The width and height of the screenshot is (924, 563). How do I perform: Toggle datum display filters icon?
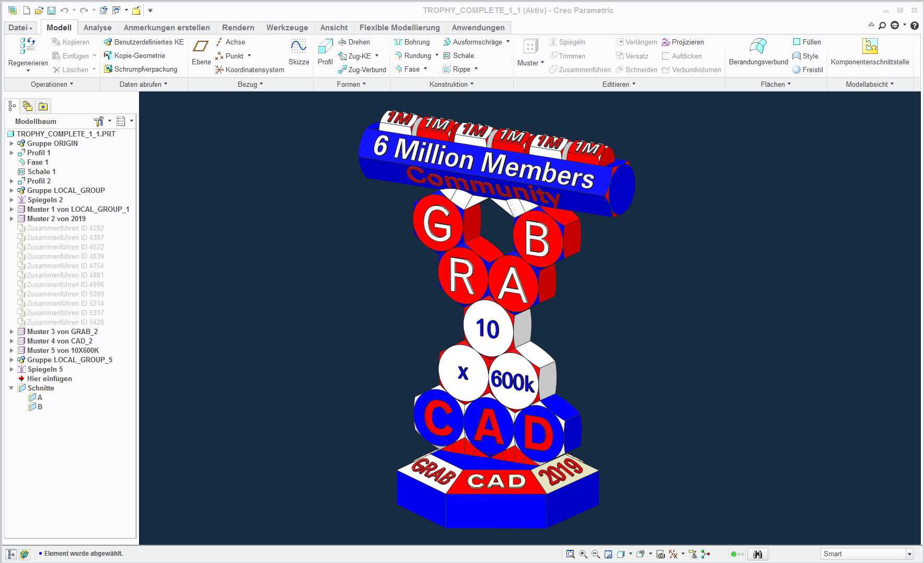[x=673, y=554]
